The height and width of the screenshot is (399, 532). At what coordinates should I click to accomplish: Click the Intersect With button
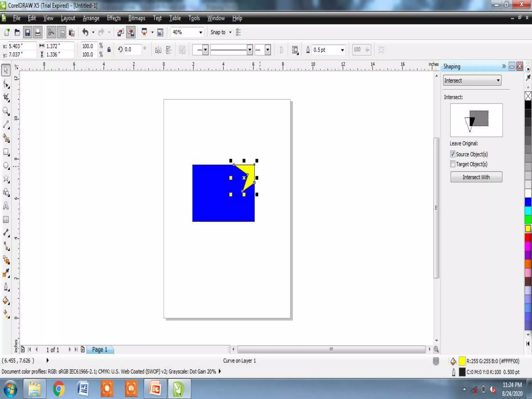[476, 177]
